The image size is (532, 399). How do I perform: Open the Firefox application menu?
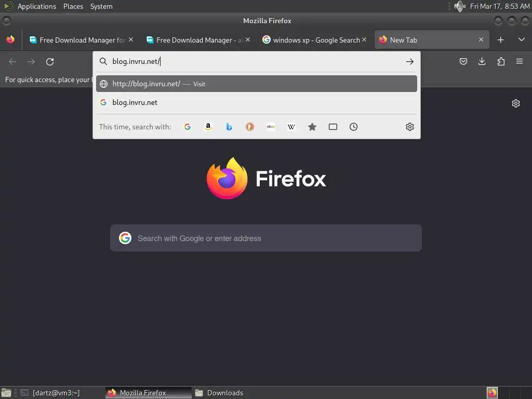[520, 61]
